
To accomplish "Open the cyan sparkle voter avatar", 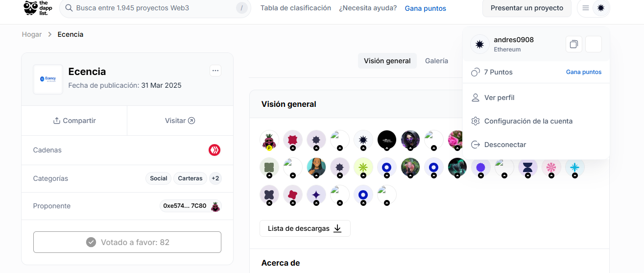I will coord(575,168).
